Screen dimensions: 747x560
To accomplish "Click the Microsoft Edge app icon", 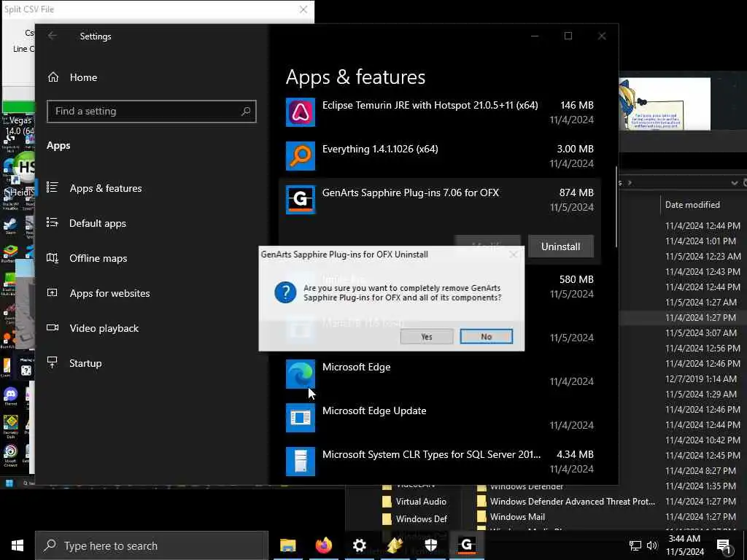I will 300,374.
